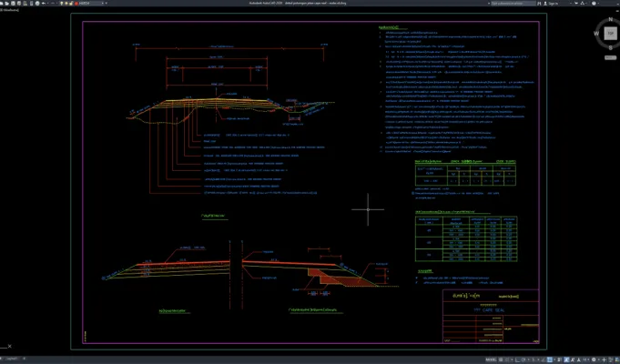This screenshot has height=364, width=620.
Task: Toggle the HATCH layer light bulb on/off
Action: pos(62,3)
